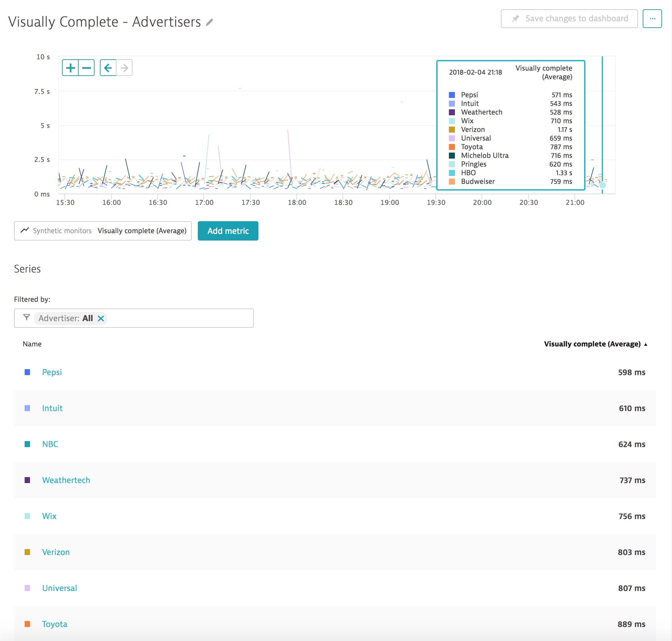This screenshot has width=672, height=641.
Task: Shift chart timeframe back with left arrow
Action: [108, 68]
